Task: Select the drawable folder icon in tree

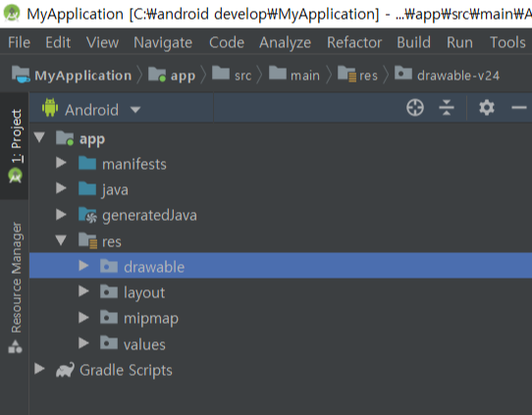Action: (109, 266)
